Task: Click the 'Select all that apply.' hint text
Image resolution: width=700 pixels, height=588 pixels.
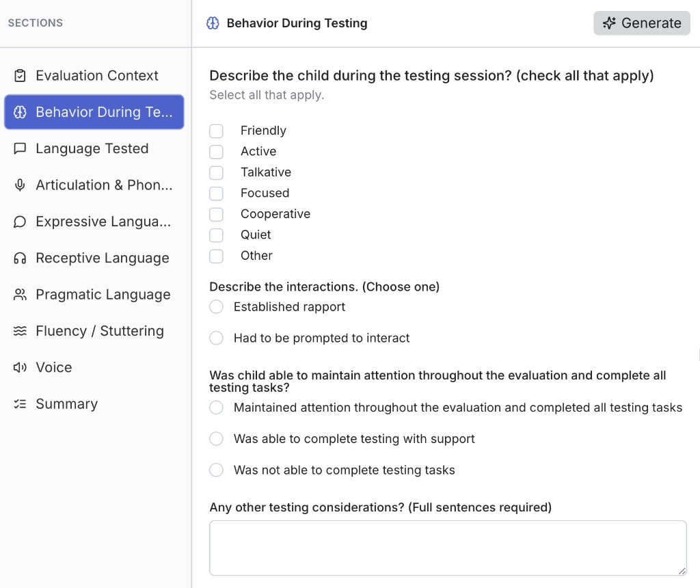Action: point(267,95)
